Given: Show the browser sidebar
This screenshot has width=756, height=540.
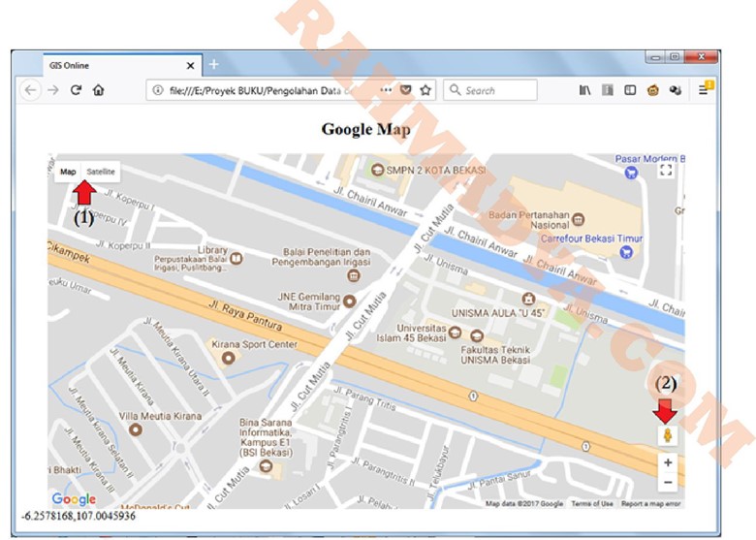Looking at the screenshot, I should 629,90.
